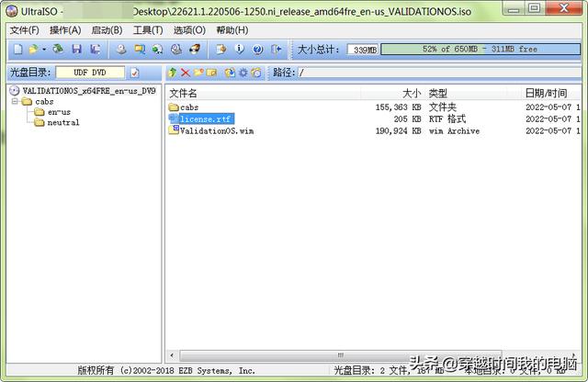
Task: Click the file list horizontal scrollbar thumb
Action: 341,355
